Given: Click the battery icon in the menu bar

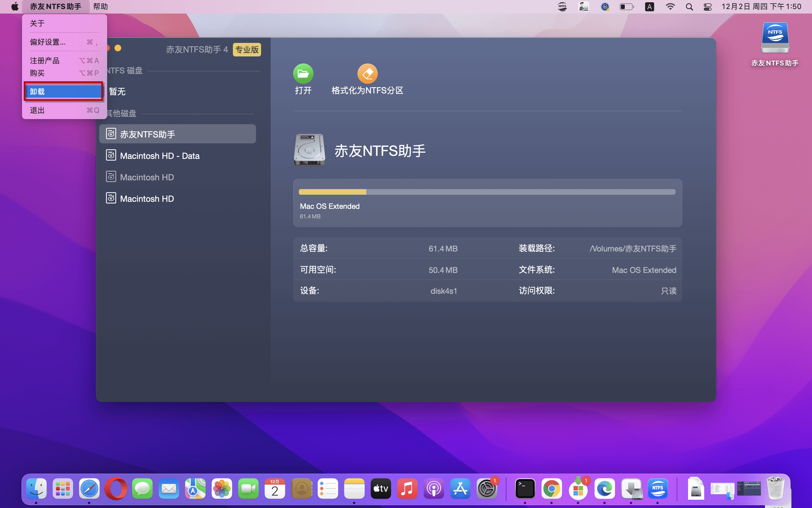Looking at the screenshot, I should tap(626, 7).
